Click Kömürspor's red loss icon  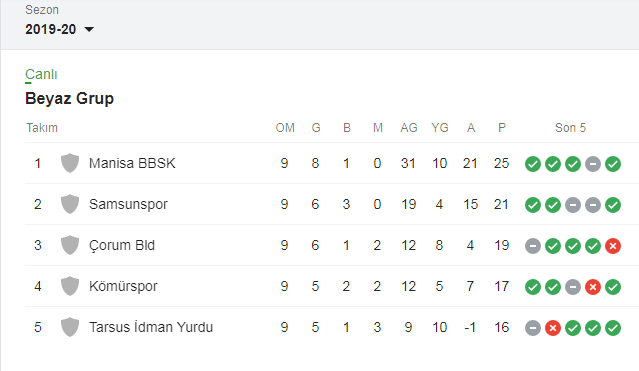pyautogui.click(x=593, y=287)
